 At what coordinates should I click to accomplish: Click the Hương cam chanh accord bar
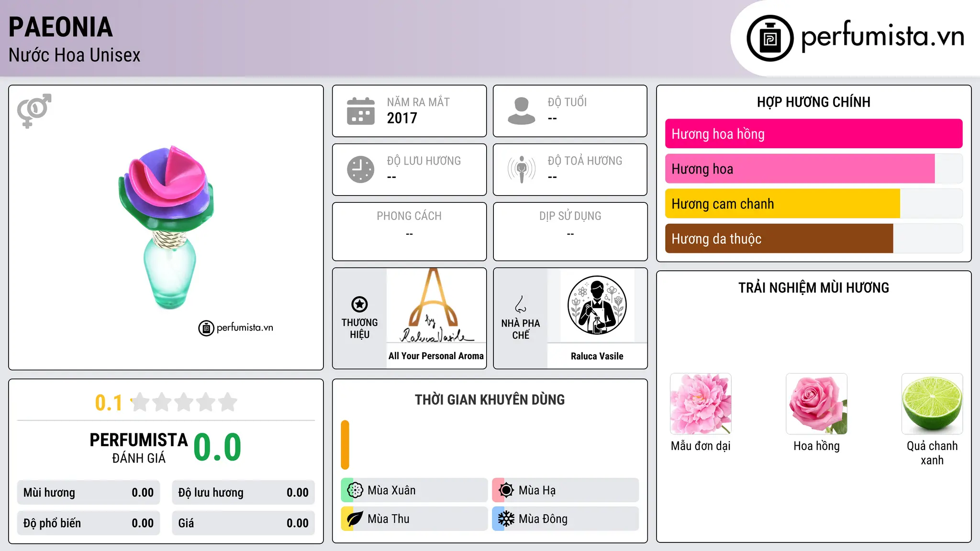813,204
